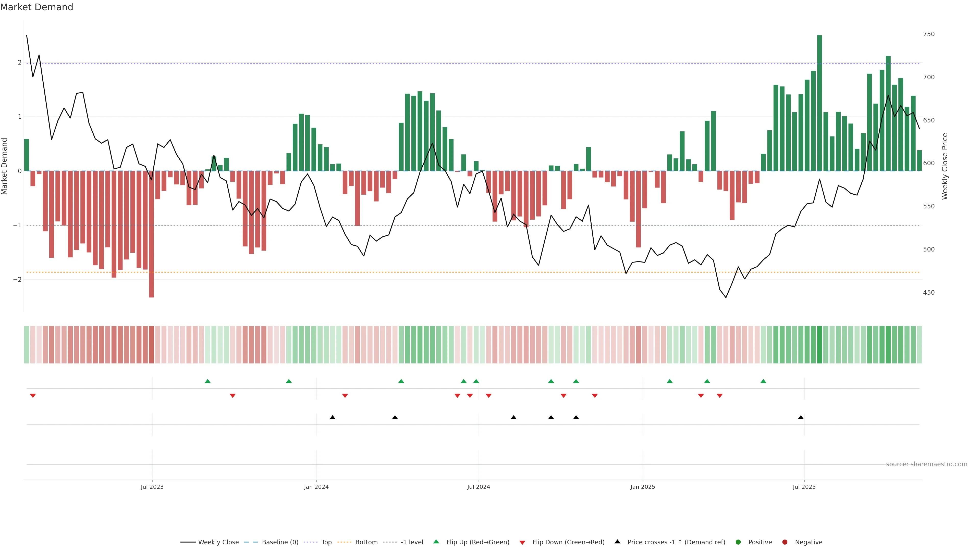The height and width of the screenshot is (551, 980).
Task: Toggle the -1 level legend entry
Action: [x=412, y=542]
